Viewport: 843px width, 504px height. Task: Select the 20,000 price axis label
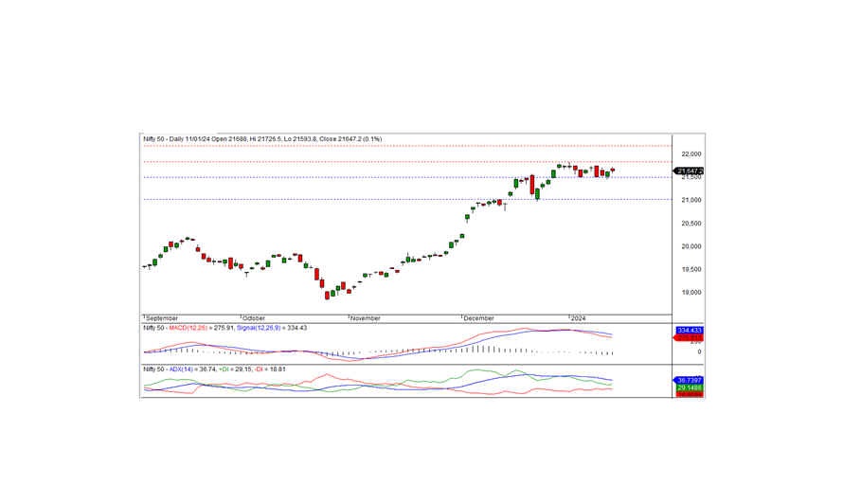point(691,246)
